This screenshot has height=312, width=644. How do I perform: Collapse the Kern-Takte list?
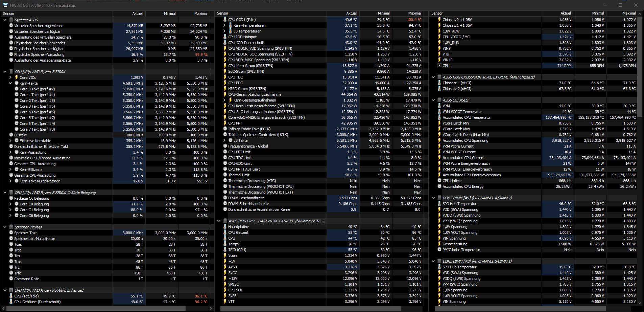coord(10,83)
